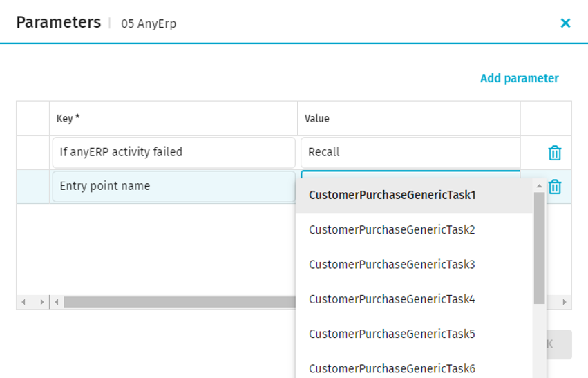Pick CustomerPurchaseGenericTask6 at the list bottom

click(x=392, y=368)
